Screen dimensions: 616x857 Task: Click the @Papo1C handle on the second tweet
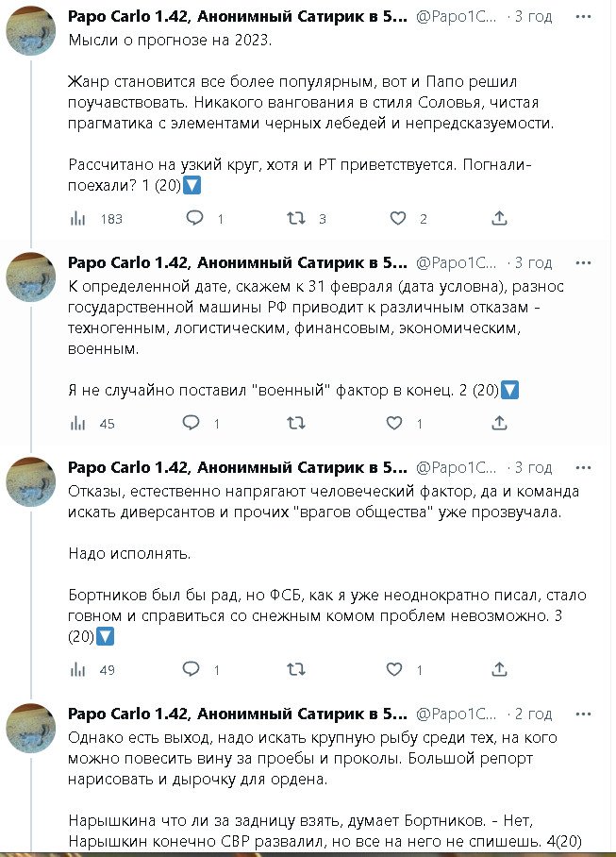[x=457, y=262]
